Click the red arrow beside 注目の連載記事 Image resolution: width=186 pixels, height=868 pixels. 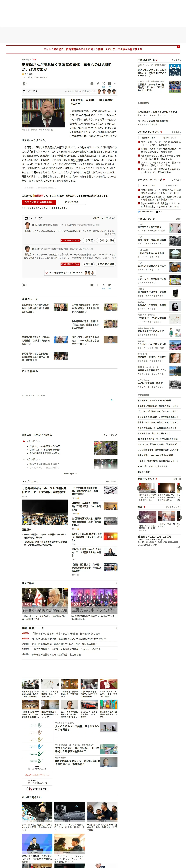(157, 60)
